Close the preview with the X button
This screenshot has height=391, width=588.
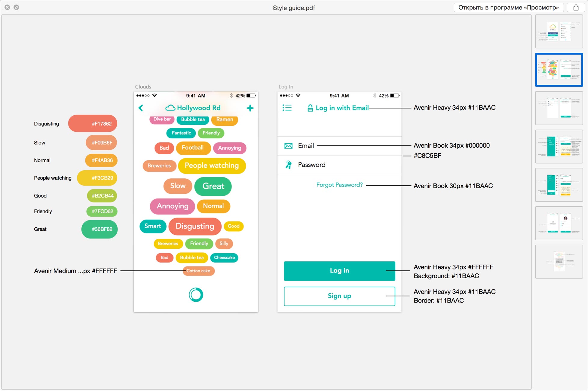click(x=7, y=7)
